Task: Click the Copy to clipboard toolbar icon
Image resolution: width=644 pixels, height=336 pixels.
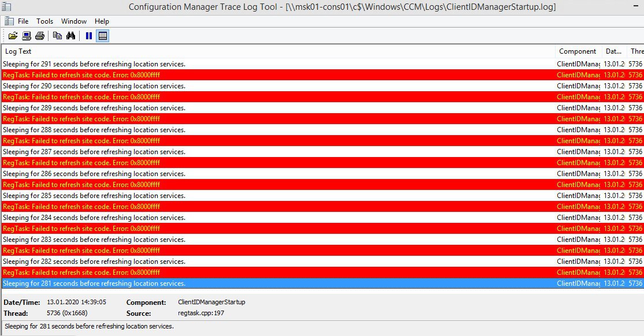Action: (58, 36)
